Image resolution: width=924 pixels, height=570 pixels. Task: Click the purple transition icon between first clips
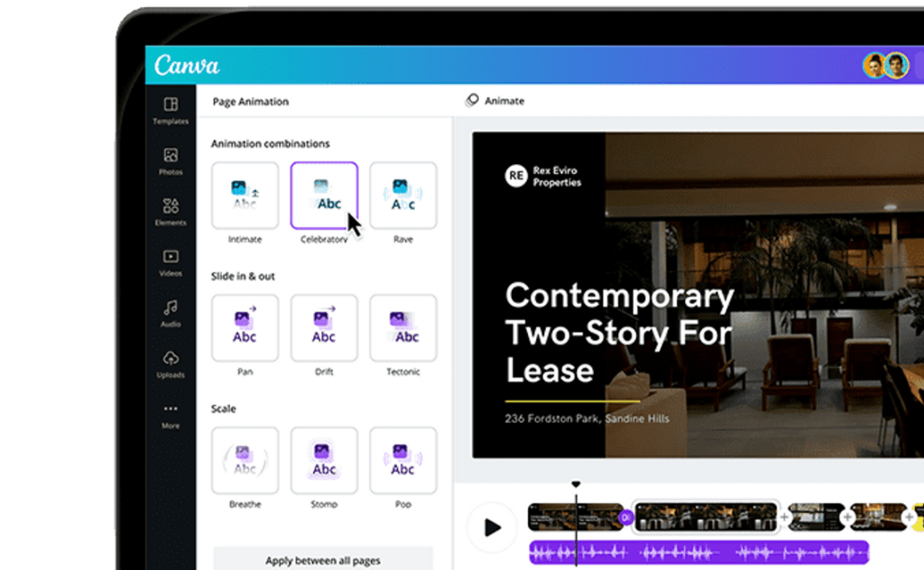click(626, 517)
